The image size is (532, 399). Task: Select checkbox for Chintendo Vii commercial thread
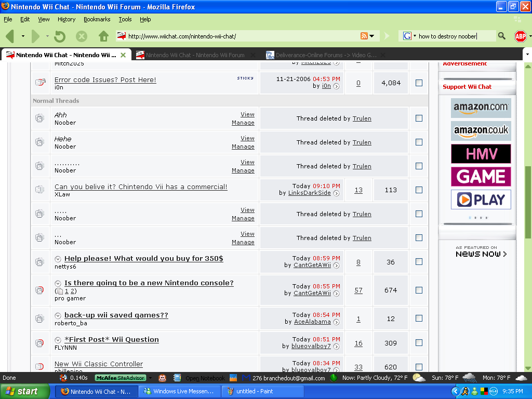(419, 190)
